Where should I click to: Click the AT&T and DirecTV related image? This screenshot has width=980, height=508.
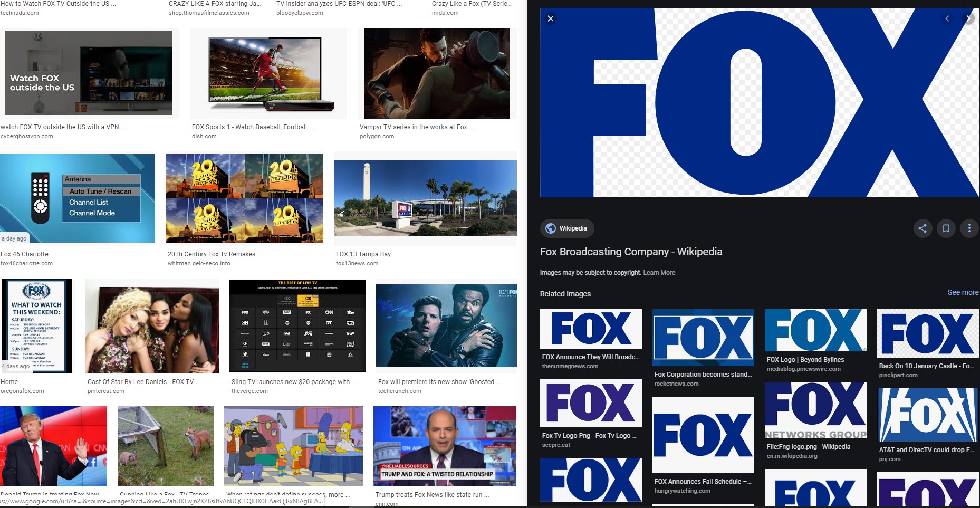coord(927,415)
